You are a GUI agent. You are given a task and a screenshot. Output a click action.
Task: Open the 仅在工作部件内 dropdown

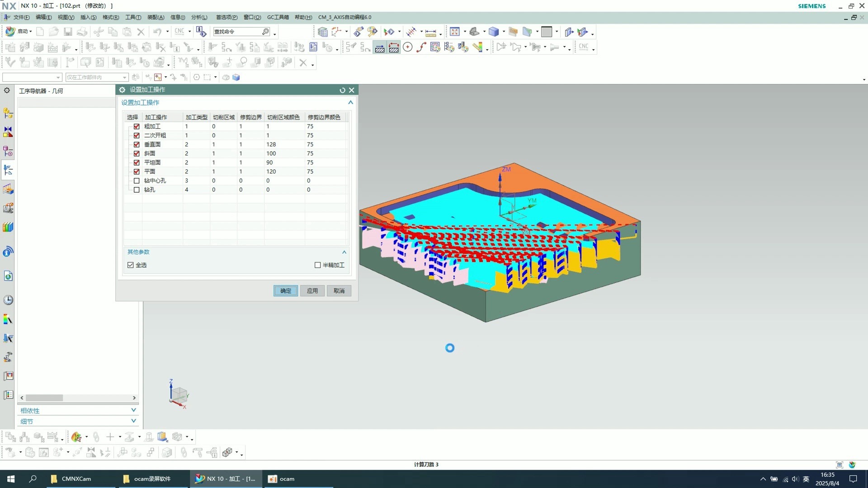point(124,77)
